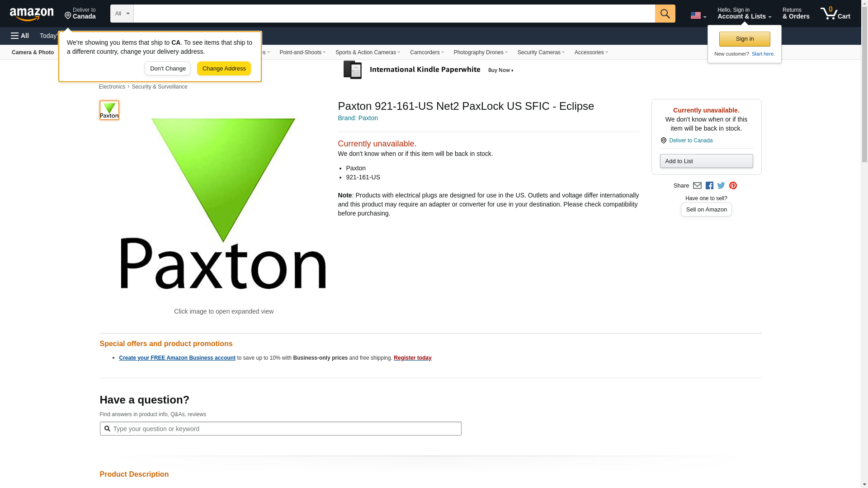Open the shopping cart
Image resolution: width=868 pixels, height=488 pixels.
click(x=835, y=14)
